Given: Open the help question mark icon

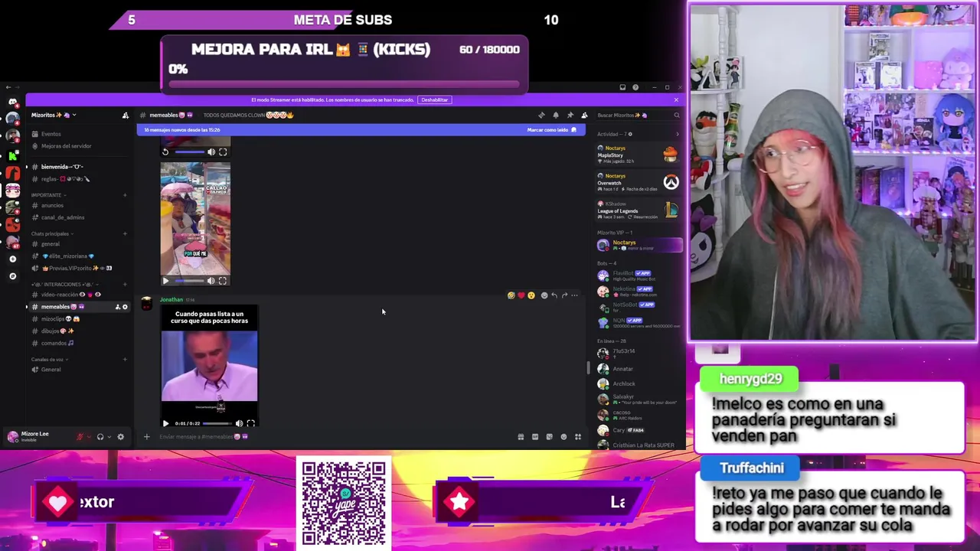Looking at the screenshot, I should coord(635,87).
